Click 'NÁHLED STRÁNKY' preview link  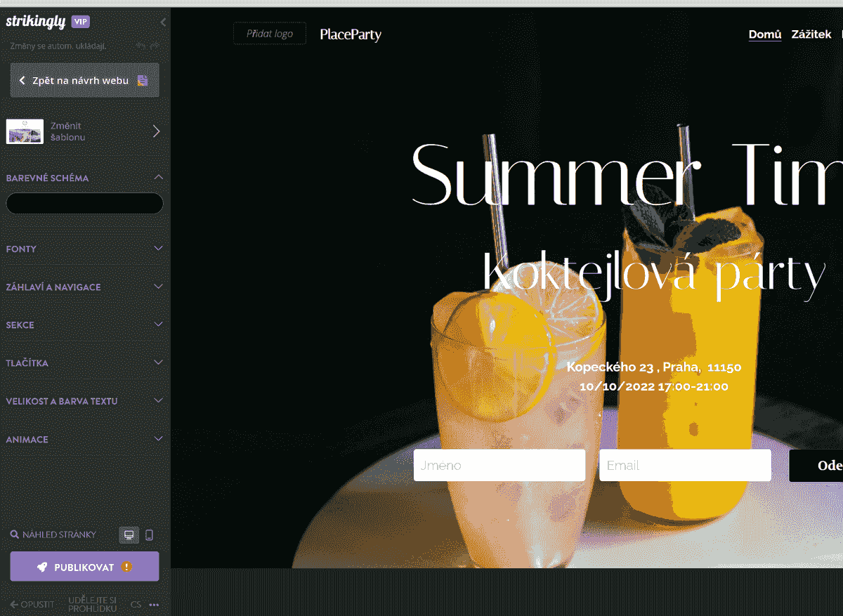click(x=53, y=535)
